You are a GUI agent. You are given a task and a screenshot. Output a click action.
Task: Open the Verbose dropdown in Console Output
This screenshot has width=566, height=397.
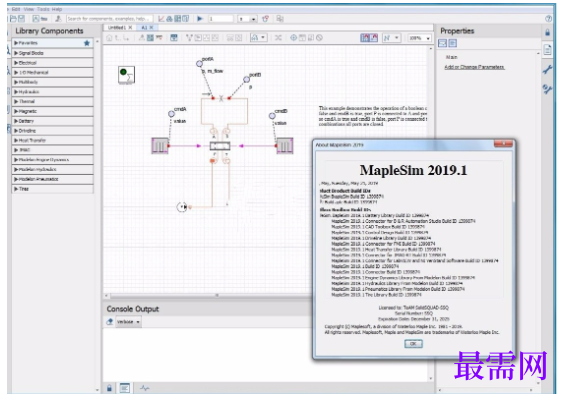pos(128,322)
